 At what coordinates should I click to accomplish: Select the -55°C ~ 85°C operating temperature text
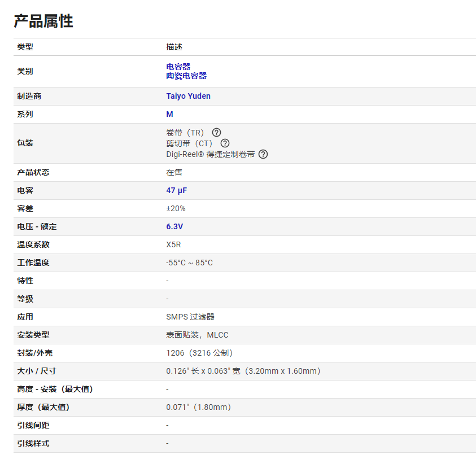click(189, 263)
